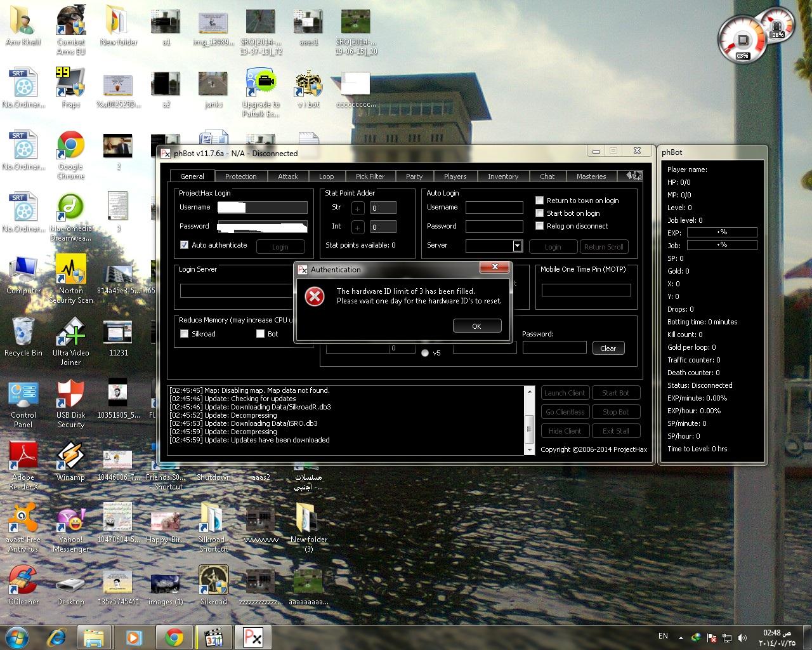Open Ultra Video Joiner icon
Screen dimensions: 812x650
pyautogui.click(x=70, y=342)
